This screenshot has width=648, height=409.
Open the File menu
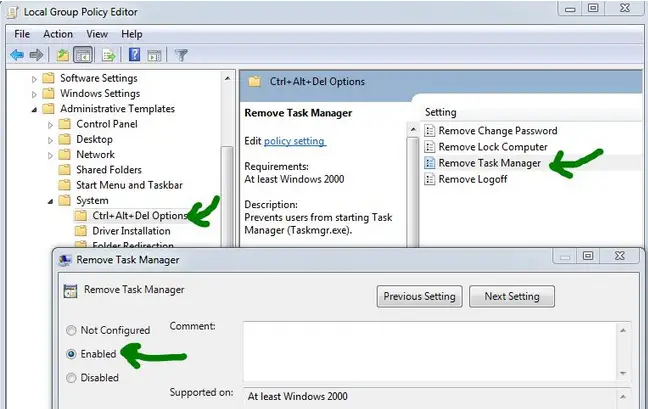click(22, 34)
